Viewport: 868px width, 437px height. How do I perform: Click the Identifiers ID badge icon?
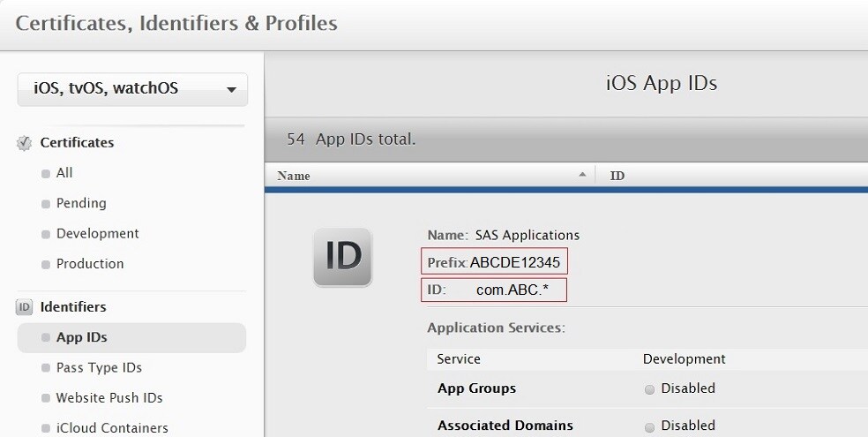coord(25,307)
